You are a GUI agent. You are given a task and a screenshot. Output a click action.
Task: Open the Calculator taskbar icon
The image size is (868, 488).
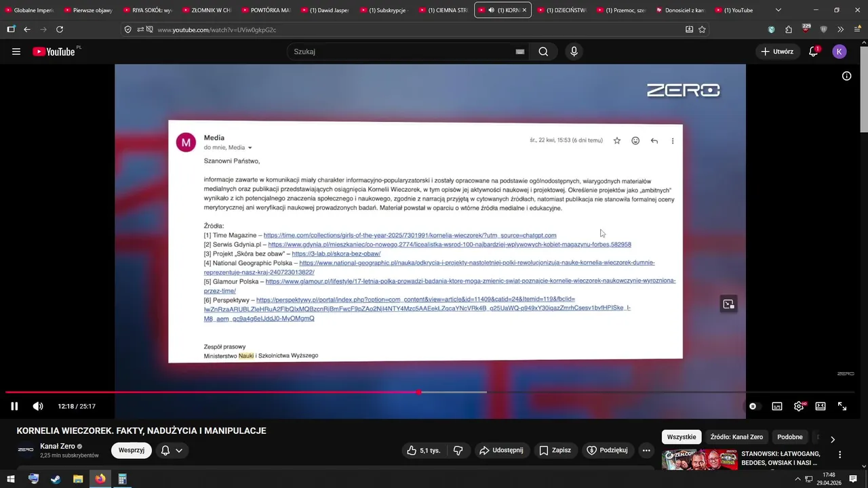[122, 479]
